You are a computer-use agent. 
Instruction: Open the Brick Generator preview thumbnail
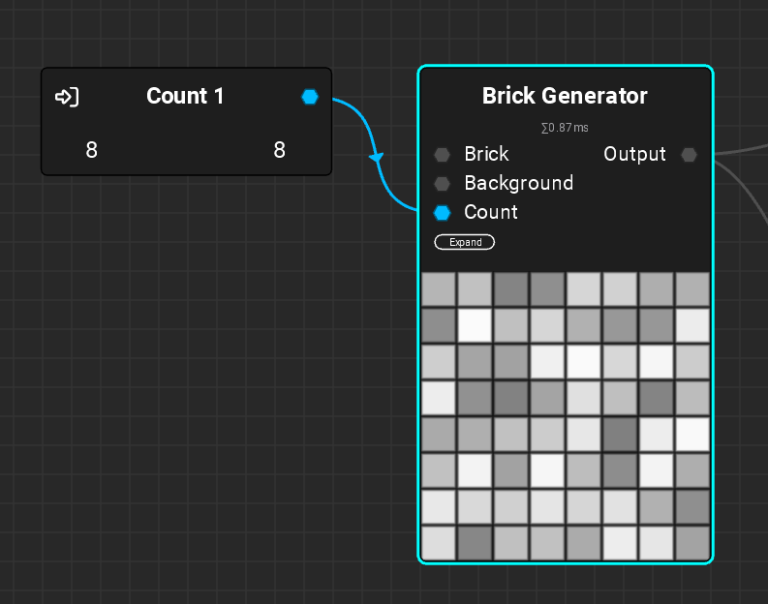pyautogui.click(x=565, y=415)
